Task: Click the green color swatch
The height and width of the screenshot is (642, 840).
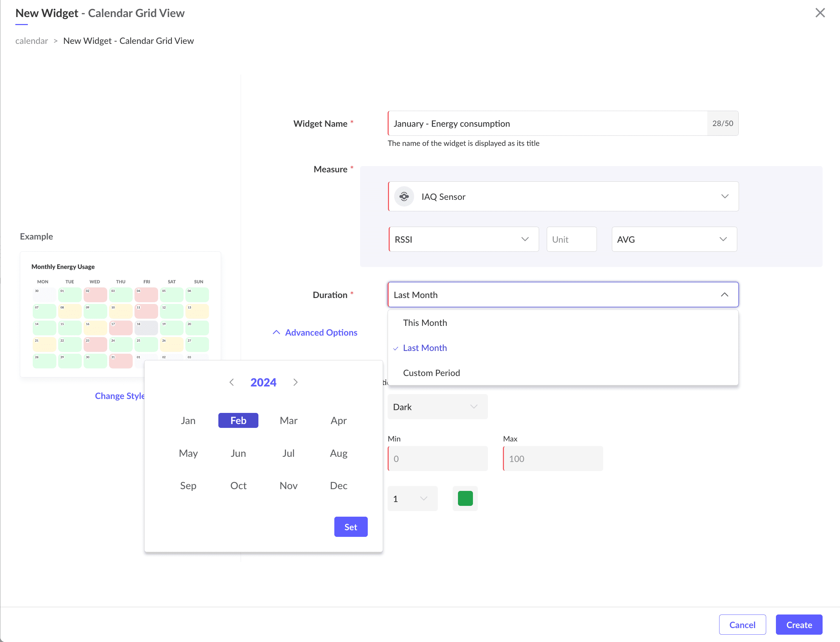Action: (465, 498)
